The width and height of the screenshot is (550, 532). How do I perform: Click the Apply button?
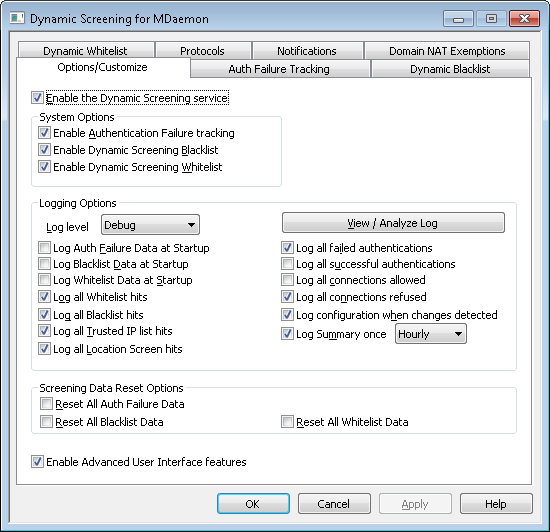(x=415, y=504)
